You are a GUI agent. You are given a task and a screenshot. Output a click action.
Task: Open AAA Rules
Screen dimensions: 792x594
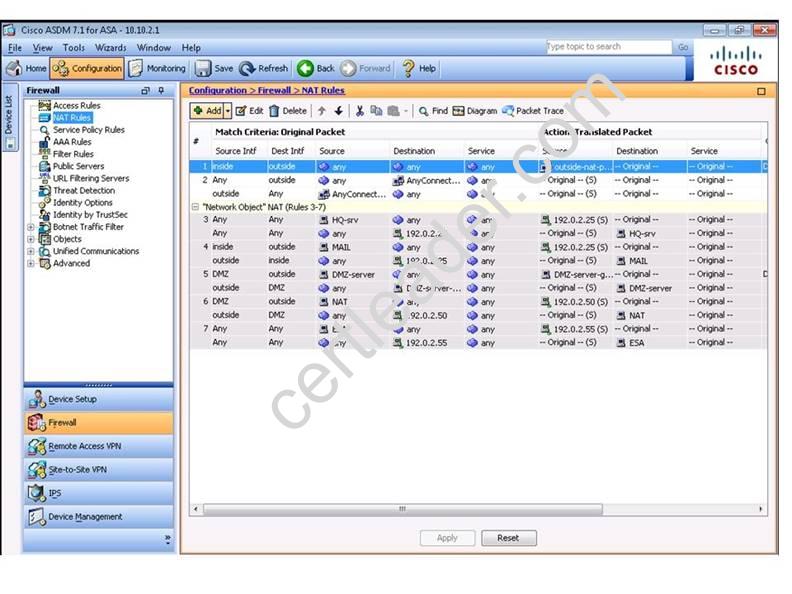click(72, 142)
